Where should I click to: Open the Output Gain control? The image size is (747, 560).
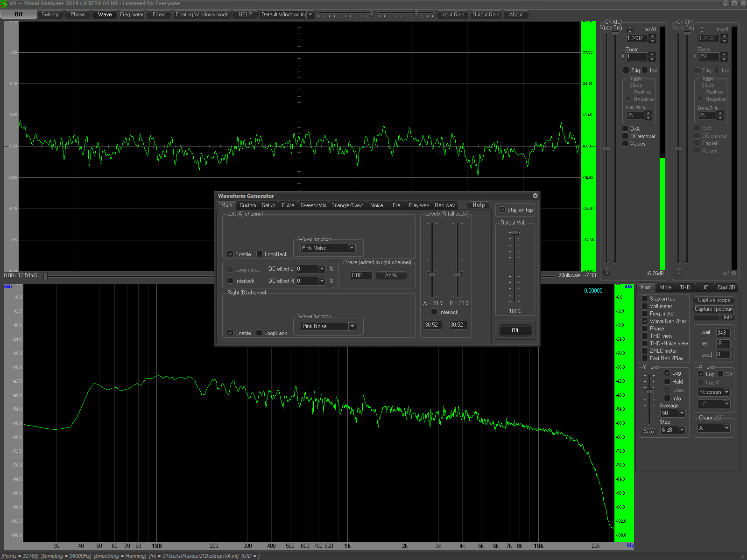pyautogui.click(x=486, y=14)
